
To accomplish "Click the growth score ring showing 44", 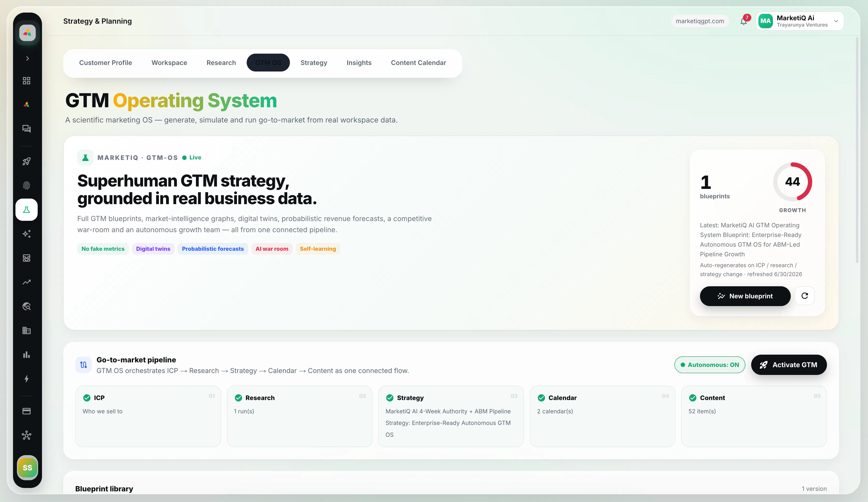I will (792, 182).
